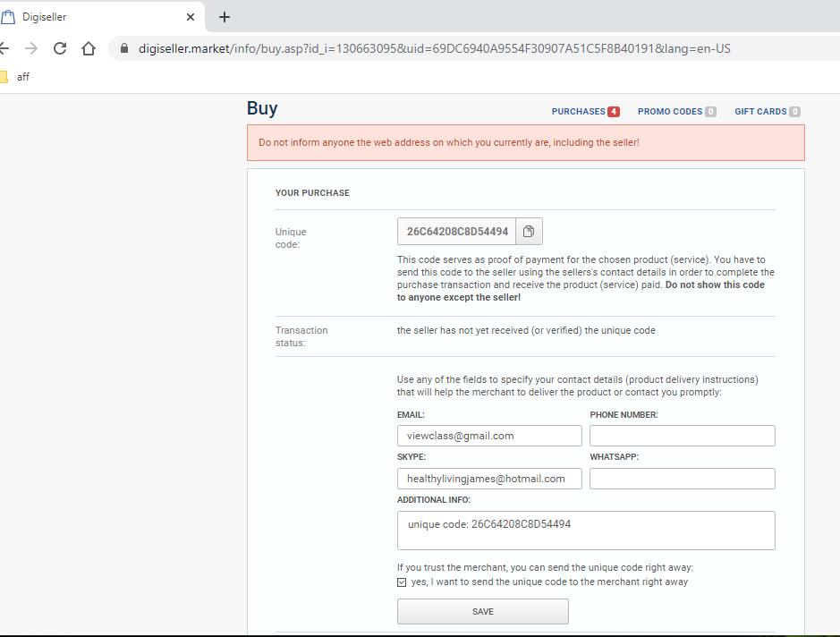Open the browser home page

coord(89,48)
